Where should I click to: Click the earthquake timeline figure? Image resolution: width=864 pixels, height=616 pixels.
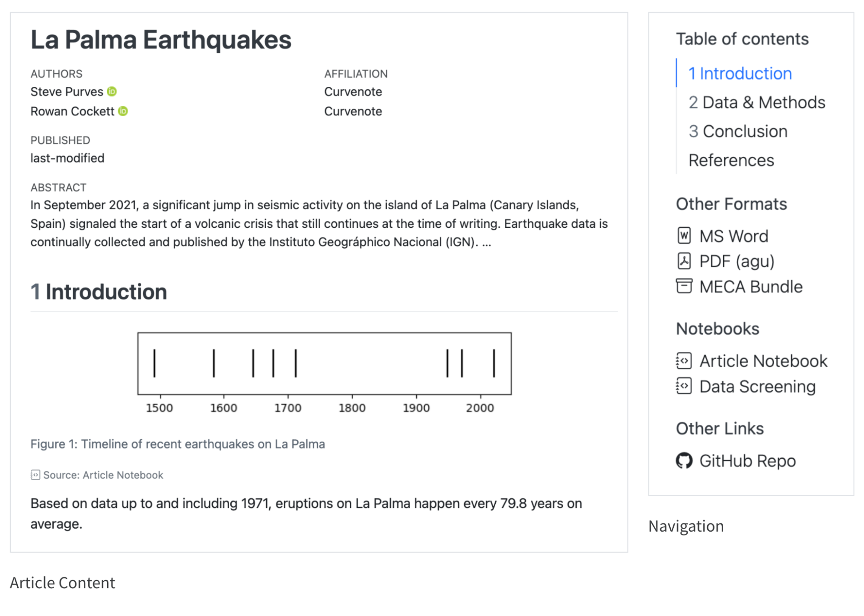coord(324,371)
